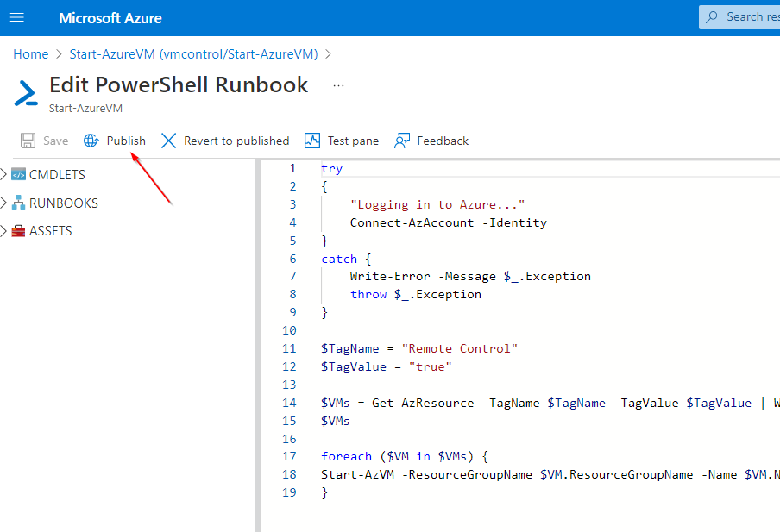Open the more options ellipsis
Image resolution: width=780 pixels, height=532 pixels.
[x=339, y=86]
